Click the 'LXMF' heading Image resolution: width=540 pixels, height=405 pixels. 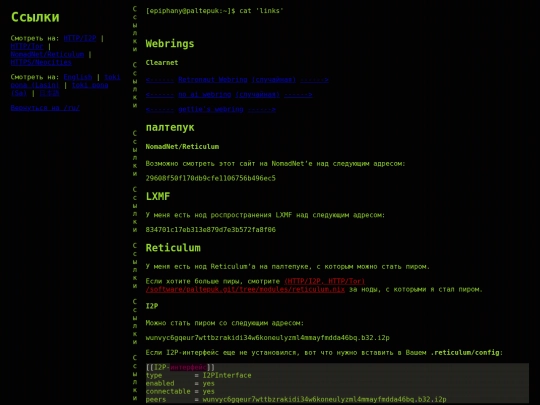click(158, 196)
